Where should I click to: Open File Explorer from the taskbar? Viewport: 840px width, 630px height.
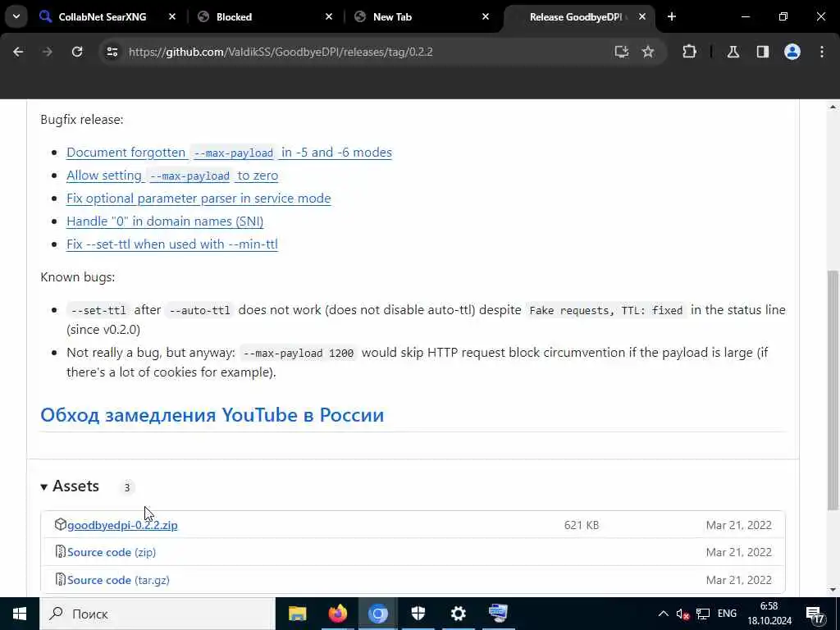pos(297,614)
